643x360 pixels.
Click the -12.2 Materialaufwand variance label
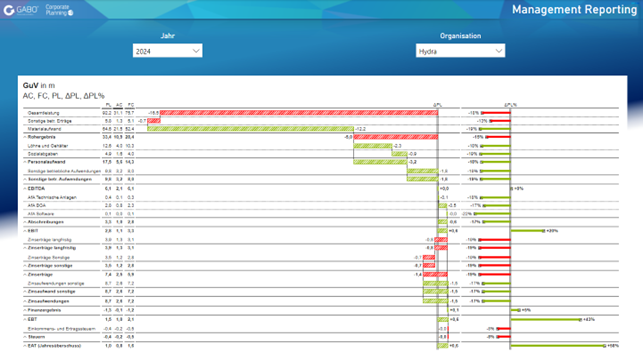(x=360, y=129)
